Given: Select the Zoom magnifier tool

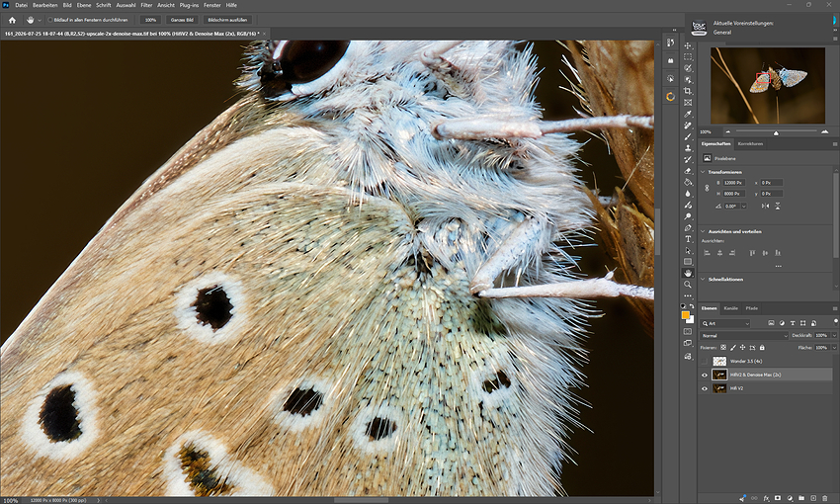Looking at the screenshot, I should click(688, 285).
